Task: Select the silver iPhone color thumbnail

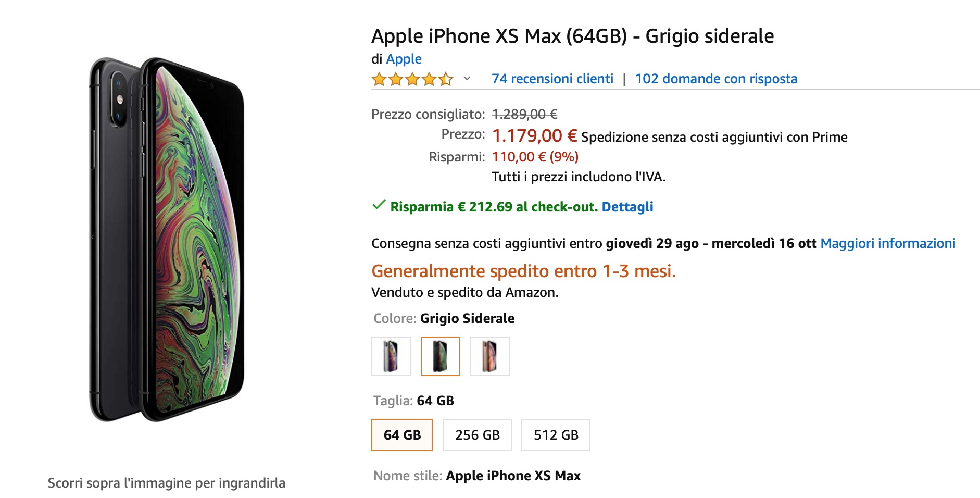Action: (x=391, y=356)
